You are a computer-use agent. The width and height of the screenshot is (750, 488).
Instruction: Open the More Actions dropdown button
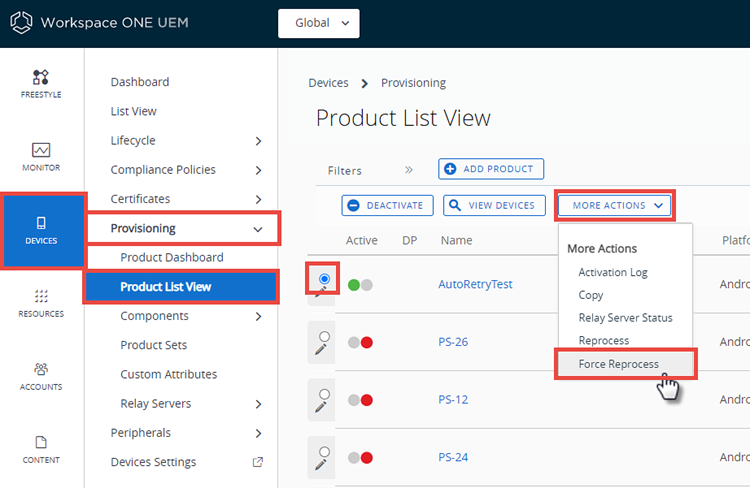pos(614,205)
